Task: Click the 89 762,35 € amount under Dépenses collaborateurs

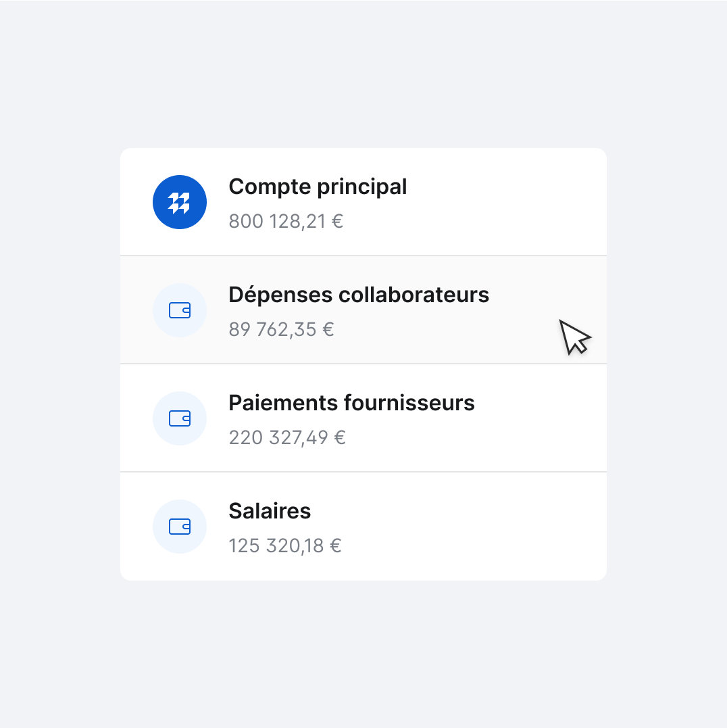Action: click(x=281, y=329)
